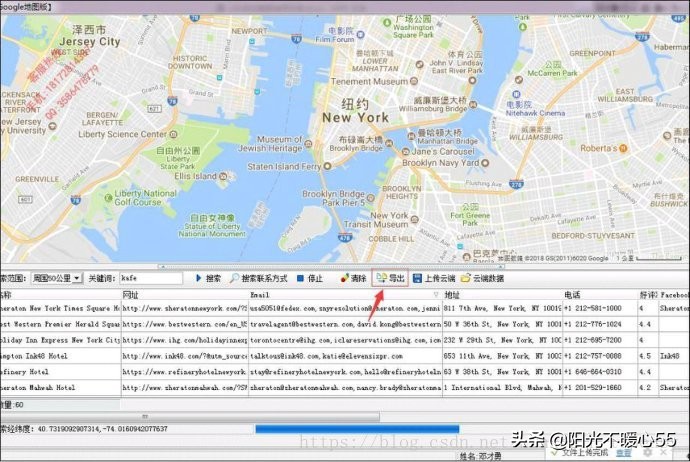
Task: Click the Jane's Carousel marker
Action: [x=406, y=152]
